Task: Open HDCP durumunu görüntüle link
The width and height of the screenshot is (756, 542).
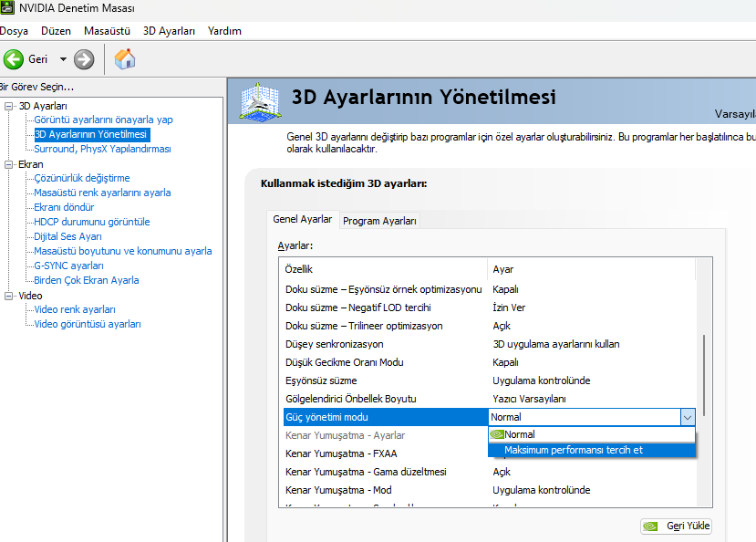Action: (x=92, y=222)
